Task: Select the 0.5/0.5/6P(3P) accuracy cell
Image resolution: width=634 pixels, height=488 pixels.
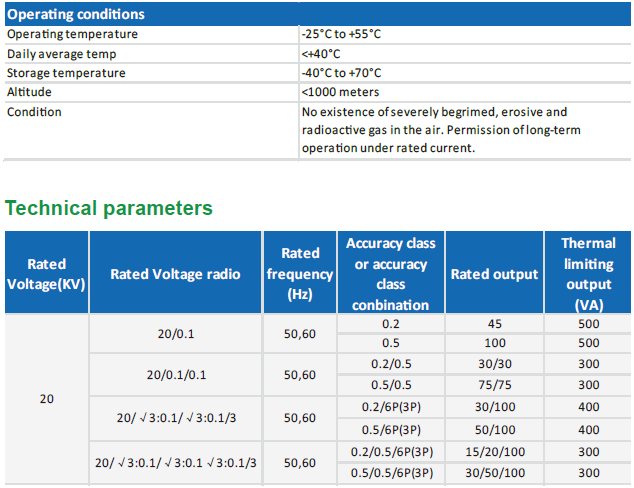Action: [391, 473]
